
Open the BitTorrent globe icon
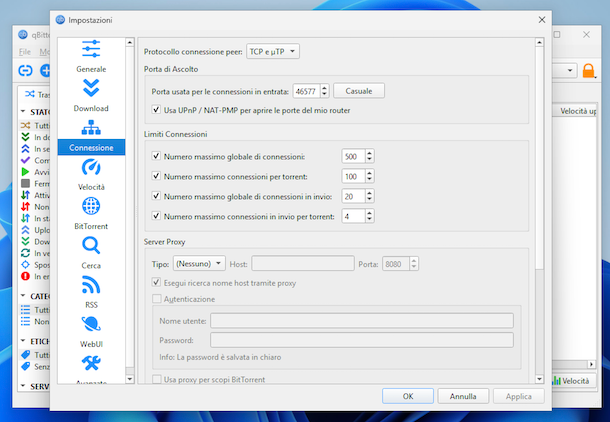click(x=91, y=206)
